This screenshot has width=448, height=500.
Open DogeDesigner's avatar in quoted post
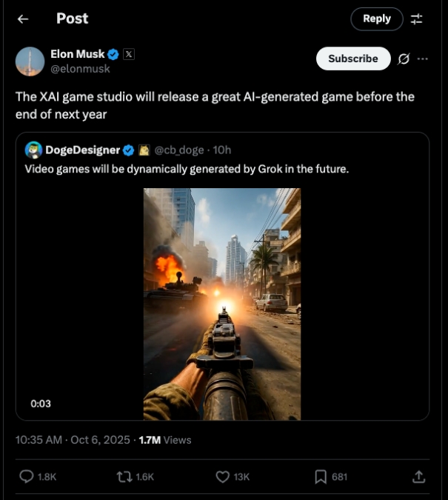(33, 150)
